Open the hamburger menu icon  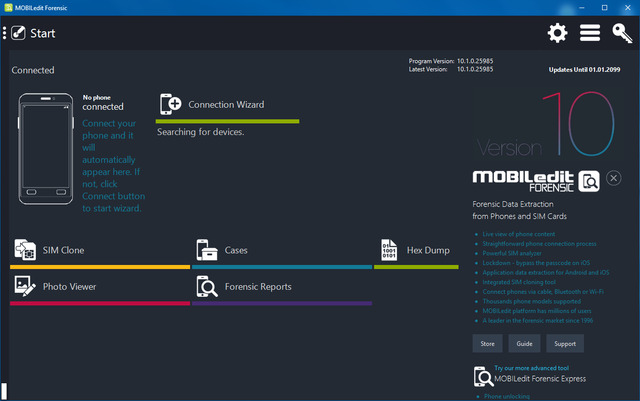pos(590,33)
